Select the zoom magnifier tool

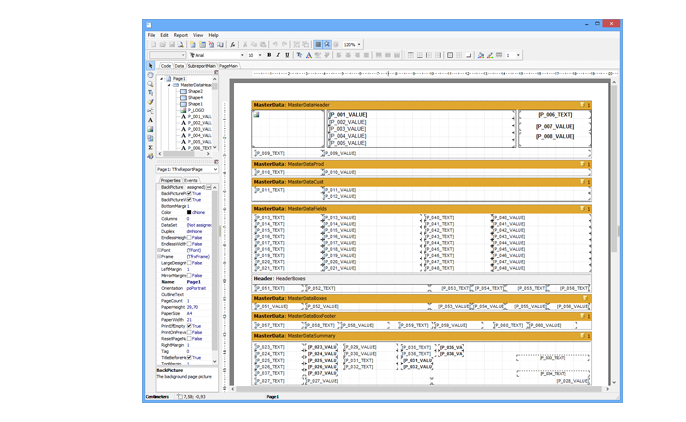point(151,84)
